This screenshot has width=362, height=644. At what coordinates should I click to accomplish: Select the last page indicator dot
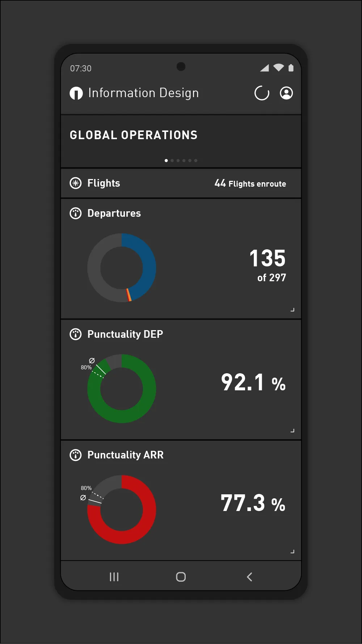click(x=196, y=161)
